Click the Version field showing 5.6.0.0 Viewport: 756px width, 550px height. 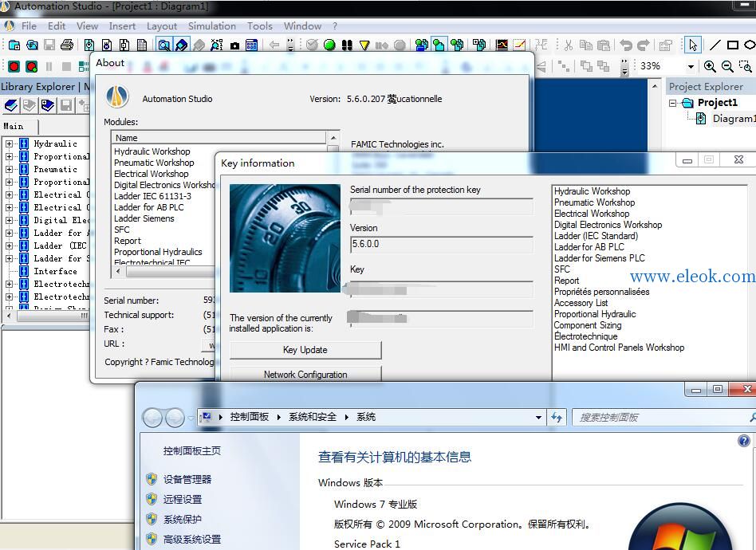pyautogui.click(x=442, y=245)
